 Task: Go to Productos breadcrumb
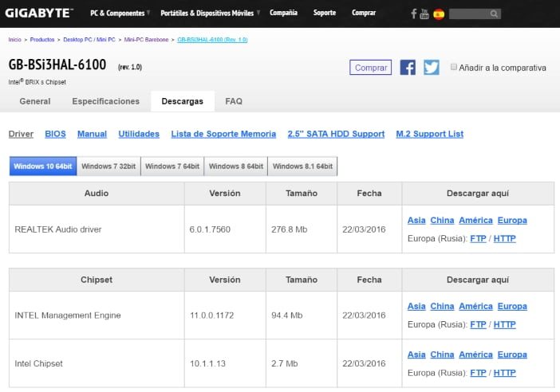42,40
